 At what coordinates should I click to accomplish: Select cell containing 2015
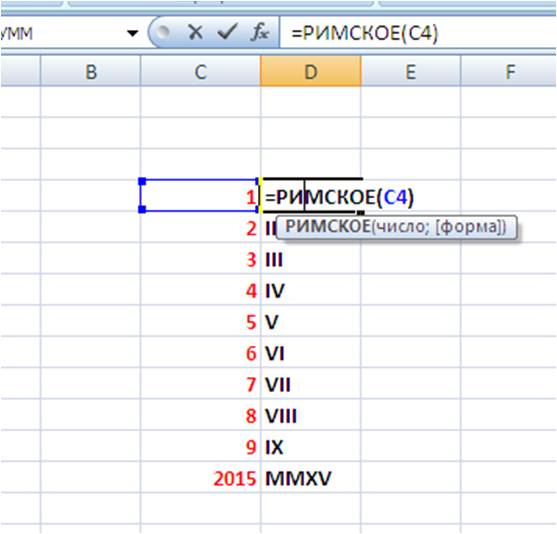200,478
